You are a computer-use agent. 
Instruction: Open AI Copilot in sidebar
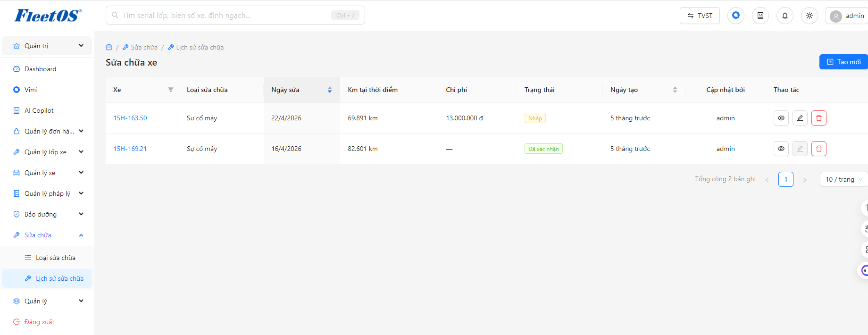pyautogui.click(x=47, y=110)
